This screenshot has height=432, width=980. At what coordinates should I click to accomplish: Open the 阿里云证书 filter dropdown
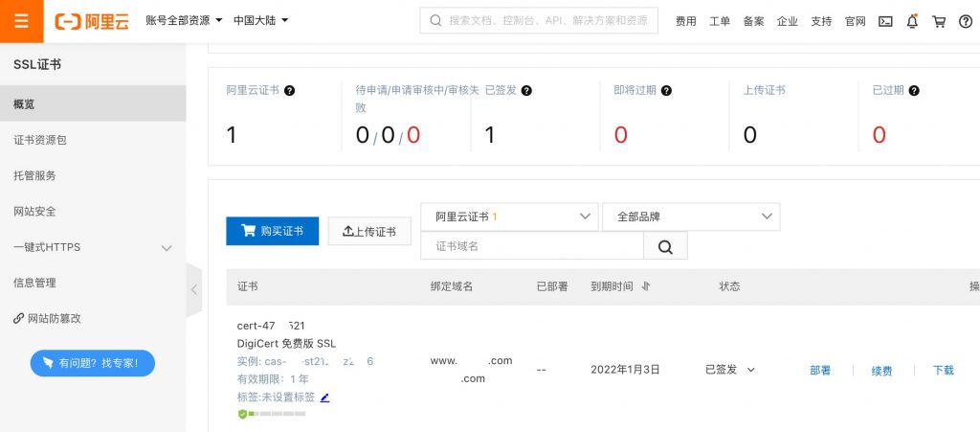point(509,216)
